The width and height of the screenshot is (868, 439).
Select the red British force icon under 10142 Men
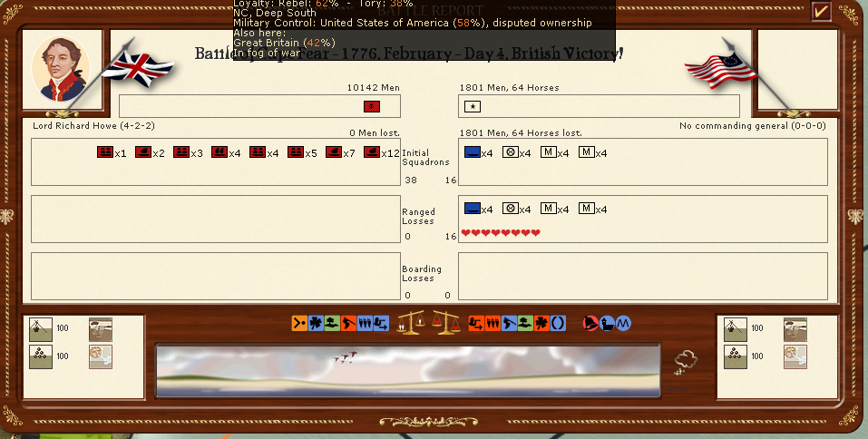pos(371,107)
